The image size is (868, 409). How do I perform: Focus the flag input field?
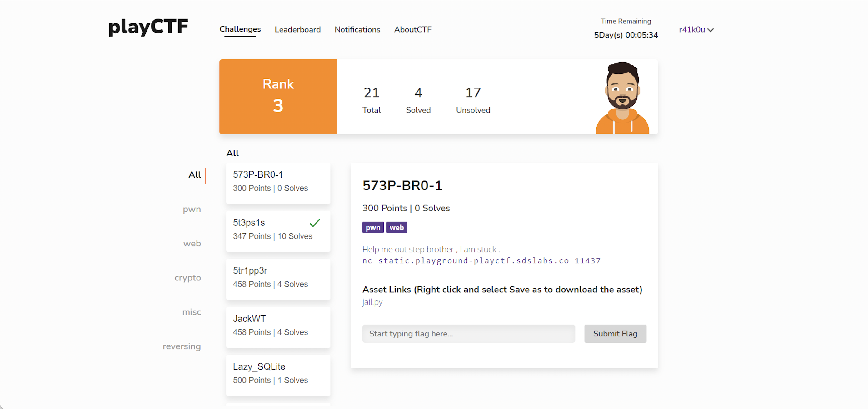[x=468, y=334]
